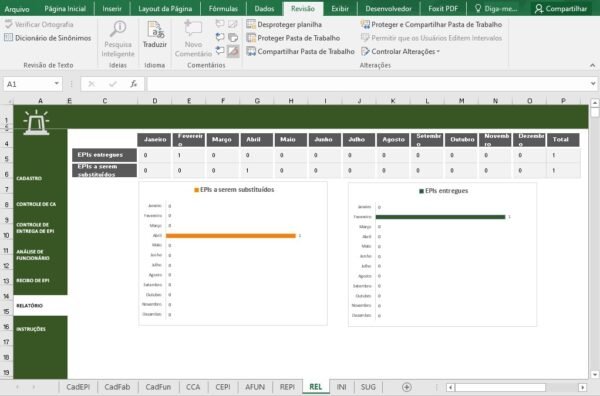Toggle show ink annotations icon

(233, 51)
